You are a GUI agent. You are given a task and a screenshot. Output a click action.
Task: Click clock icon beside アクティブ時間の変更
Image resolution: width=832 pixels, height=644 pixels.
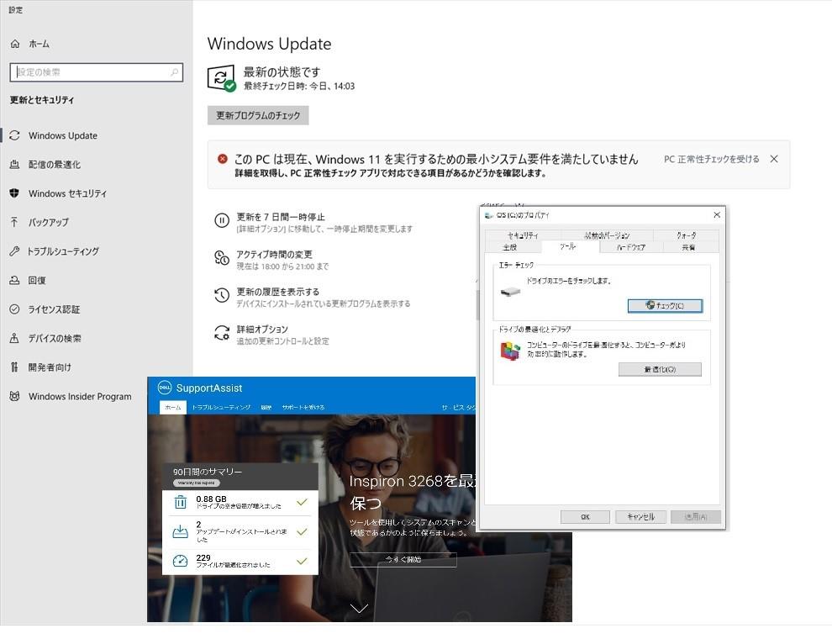point(222,257)
